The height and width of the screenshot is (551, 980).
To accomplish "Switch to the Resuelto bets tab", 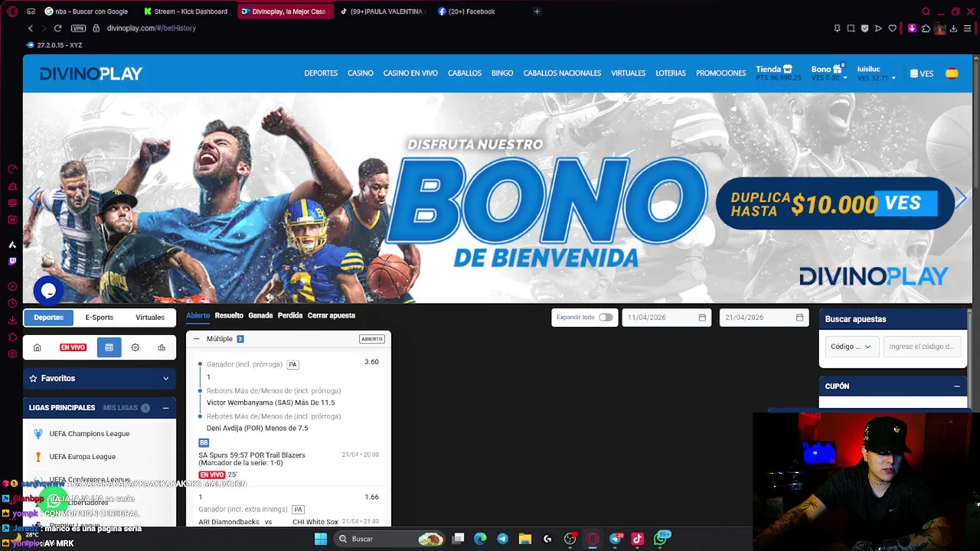I will pyautogui.click(x=229, y=315).
